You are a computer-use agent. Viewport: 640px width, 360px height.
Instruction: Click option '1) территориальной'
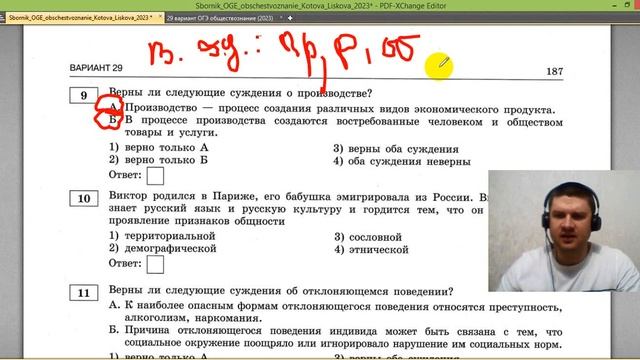tap(162, 236)
